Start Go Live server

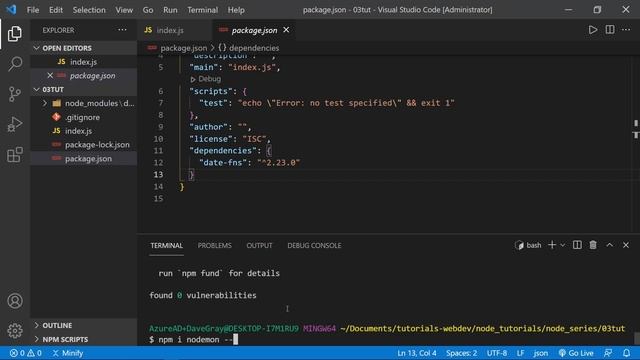576,353
